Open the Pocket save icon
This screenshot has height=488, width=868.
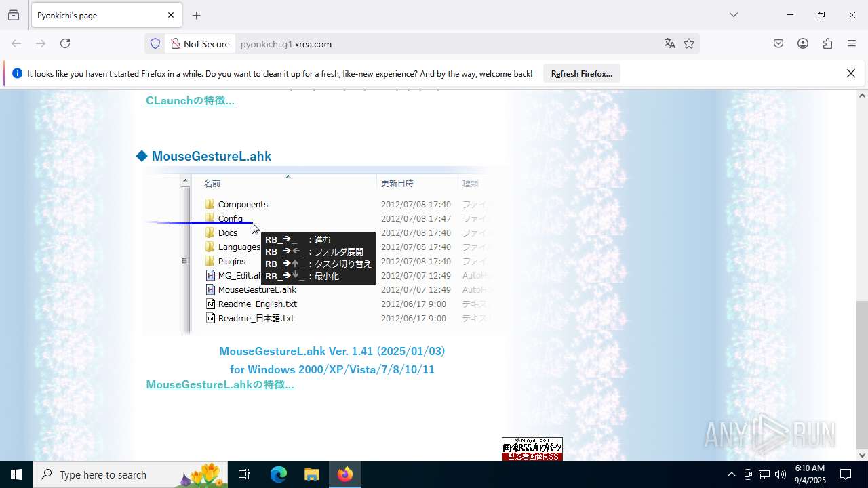778,43
